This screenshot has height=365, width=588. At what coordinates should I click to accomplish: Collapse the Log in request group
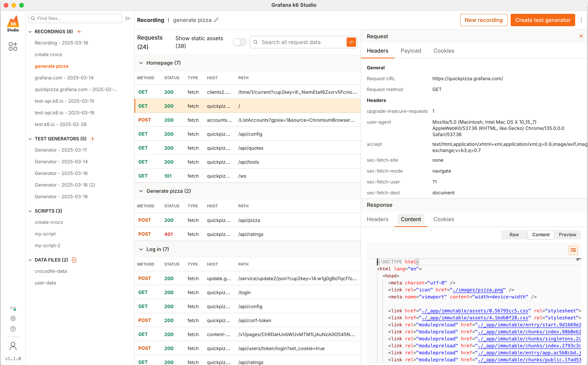141,249
